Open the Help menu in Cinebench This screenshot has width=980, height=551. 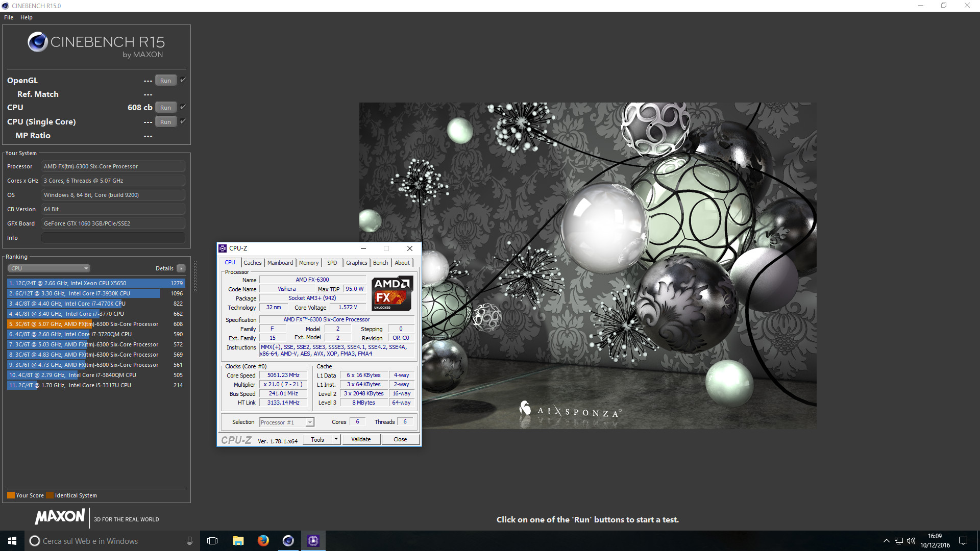27,17
